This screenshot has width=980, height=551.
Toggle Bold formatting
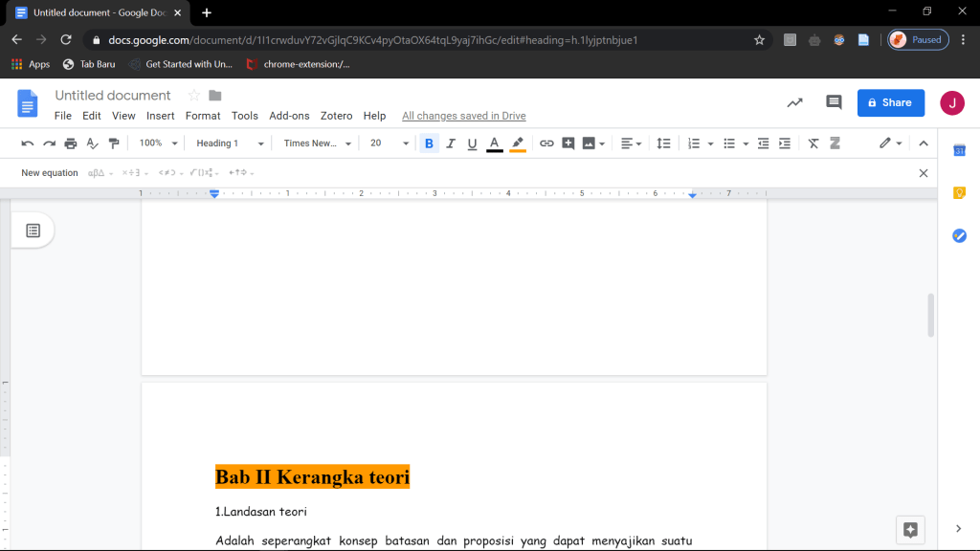429,143
